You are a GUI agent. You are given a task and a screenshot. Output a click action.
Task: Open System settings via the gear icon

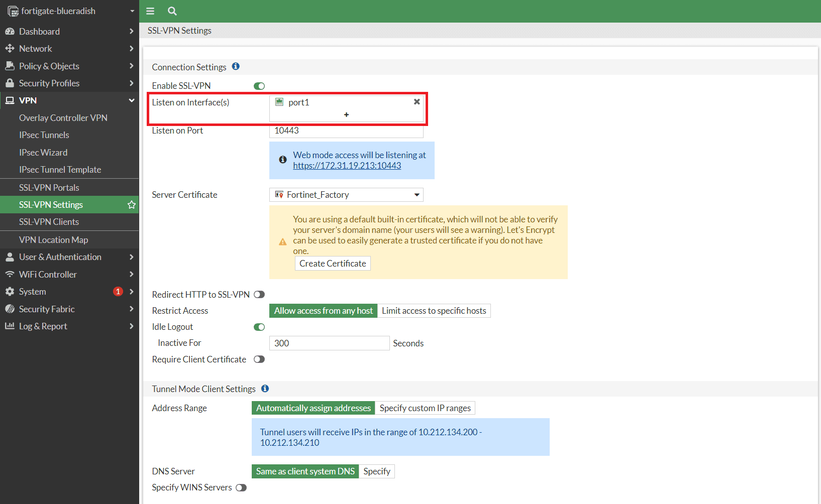10,291
